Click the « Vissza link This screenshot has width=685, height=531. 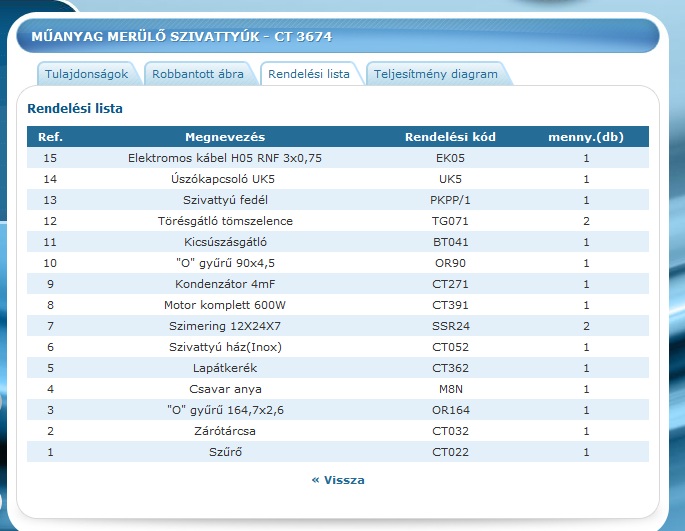point(338,480)
